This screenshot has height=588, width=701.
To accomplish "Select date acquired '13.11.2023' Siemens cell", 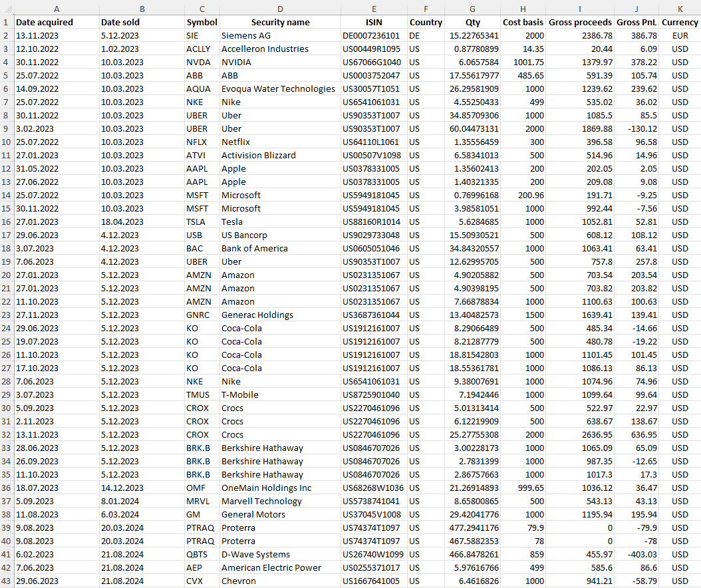I will tap(57, 36).
